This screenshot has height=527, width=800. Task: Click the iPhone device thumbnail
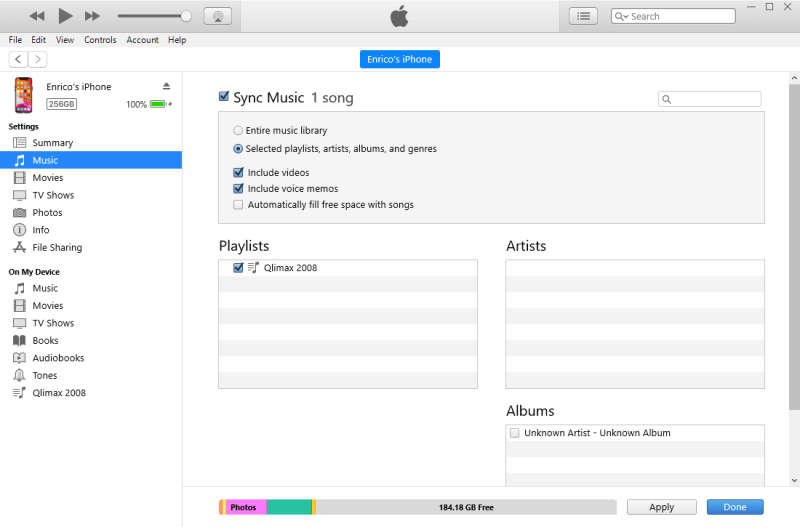pos(23,95)
